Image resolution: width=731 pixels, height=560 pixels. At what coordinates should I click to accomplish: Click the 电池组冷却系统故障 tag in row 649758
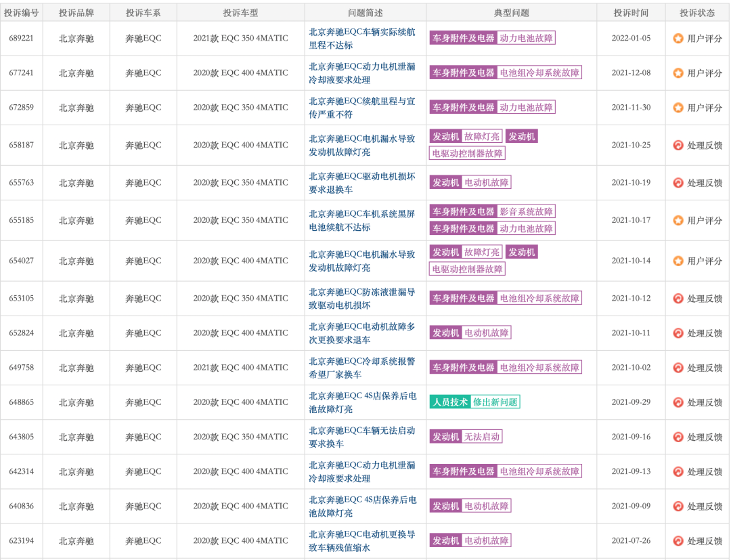(x=539, y=368)
